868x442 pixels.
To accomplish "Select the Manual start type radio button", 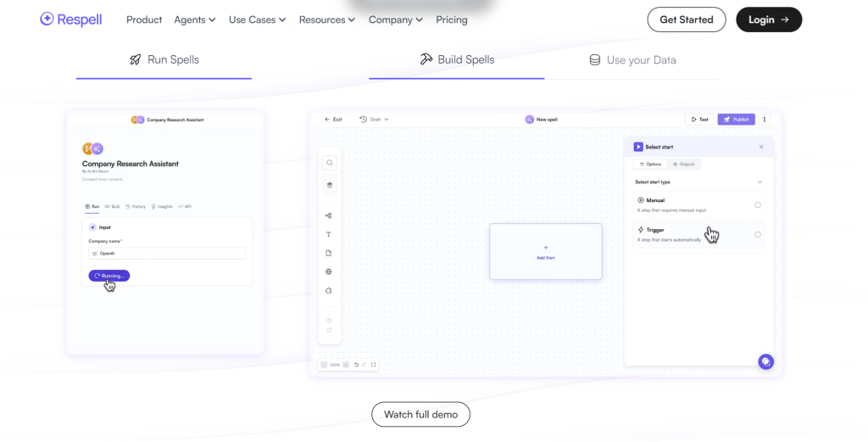I will point(757,204).
